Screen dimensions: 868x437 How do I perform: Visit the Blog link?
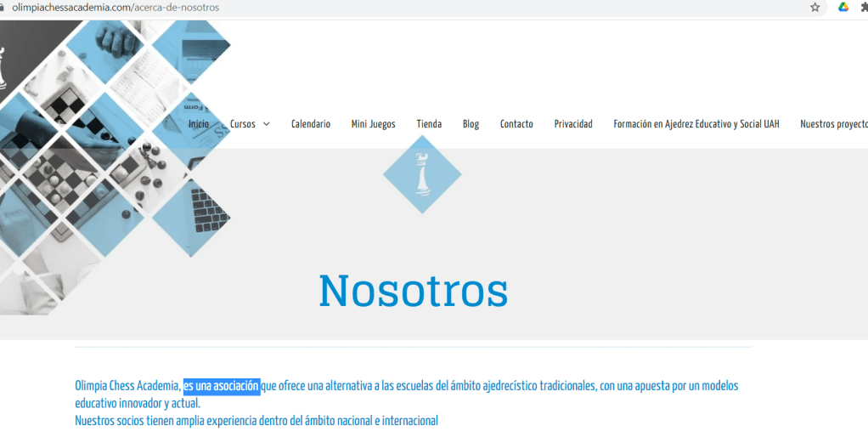tap(471, 124)
